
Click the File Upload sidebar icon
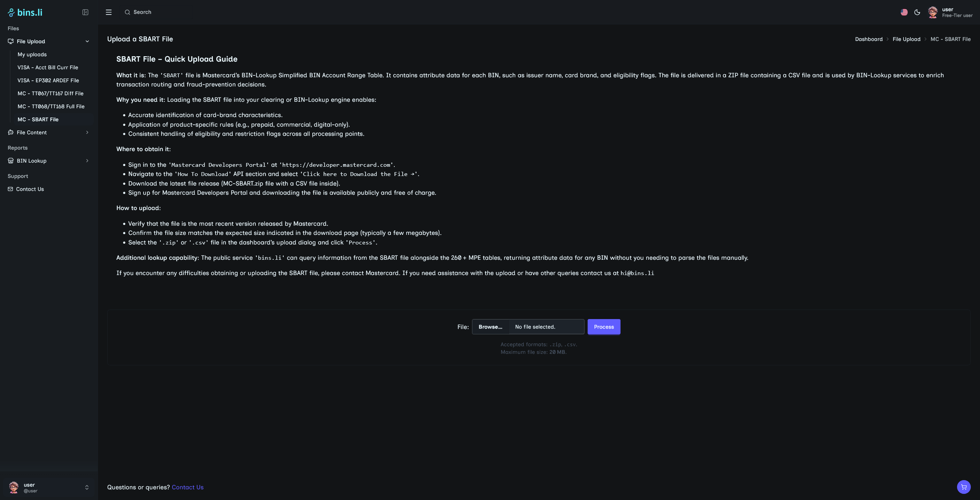[x=11, y=41]
